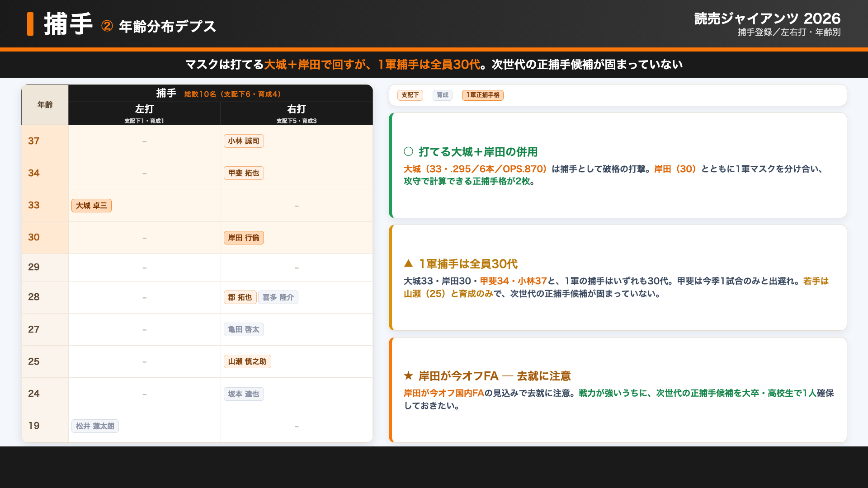Click the age 19 row label
The height and width of the screenshot is (488, 868).
pos(34,426)
